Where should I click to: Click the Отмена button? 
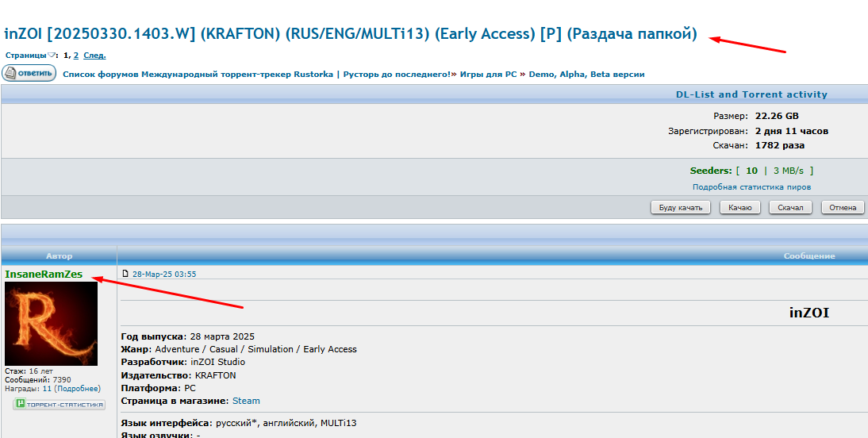843,208
